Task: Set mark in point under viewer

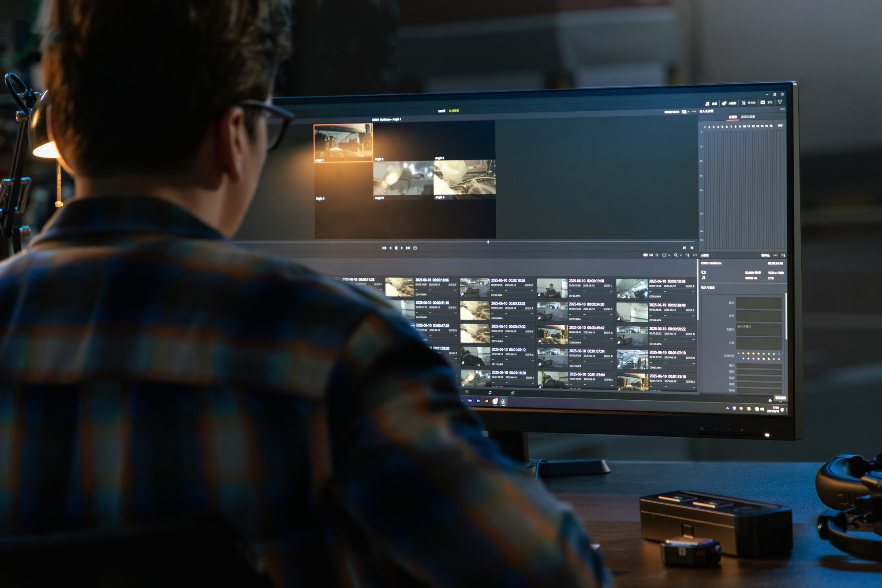Action: pyautogui.click(x=684, y=248)
